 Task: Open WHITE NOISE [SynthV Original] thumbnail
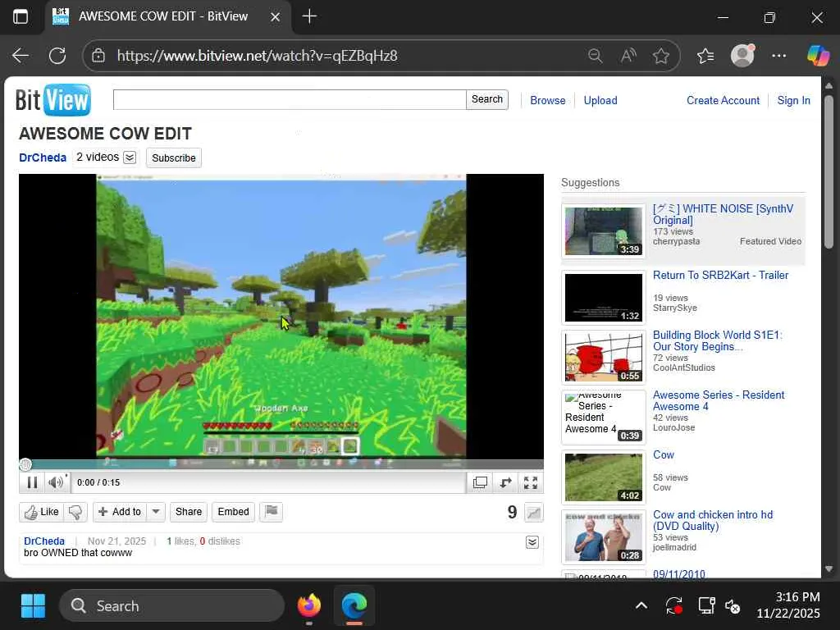point(603,231)
